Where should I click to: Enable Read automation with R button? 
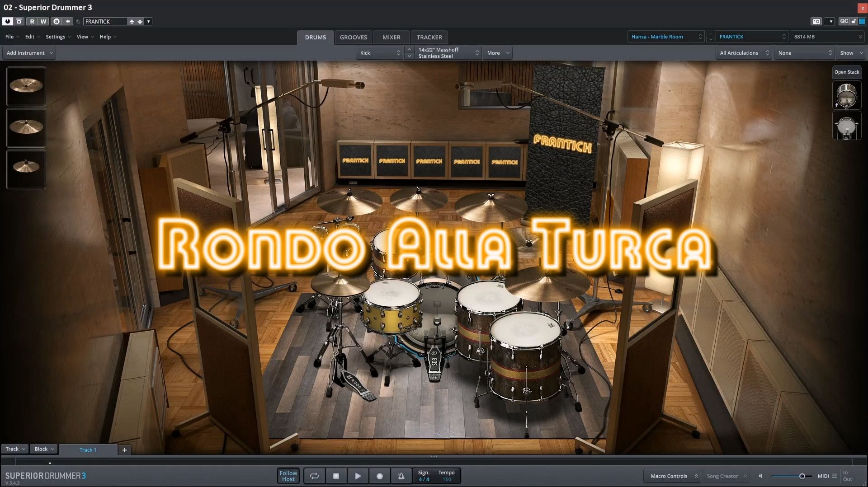[32, 21]
